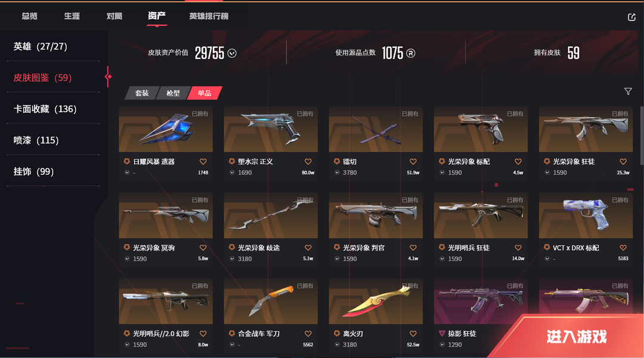Expand skin asset value 29755 dropdown

232,54
